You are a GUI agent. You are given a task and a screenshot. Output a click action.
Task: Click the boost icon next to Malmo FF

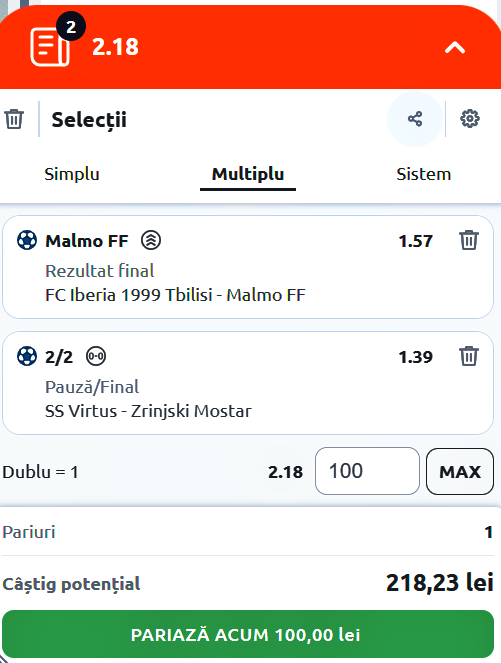pos(151,240)
